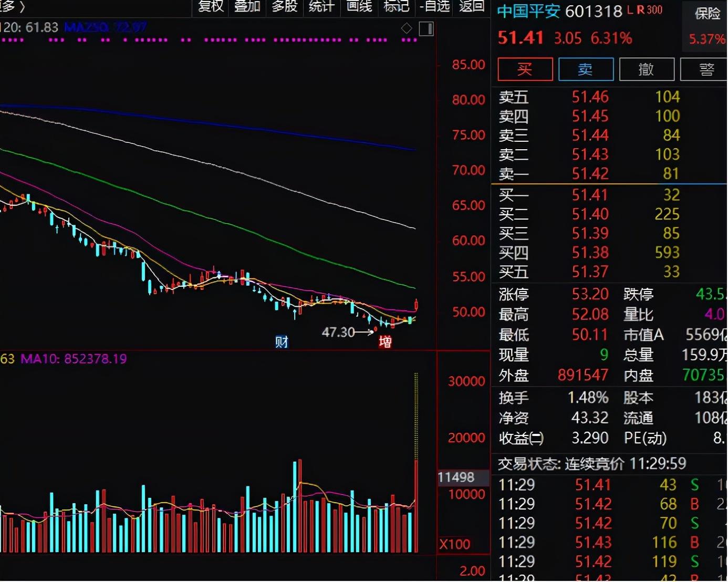
Task: Click the tallest volume bar at right
Action: [417, 463]
